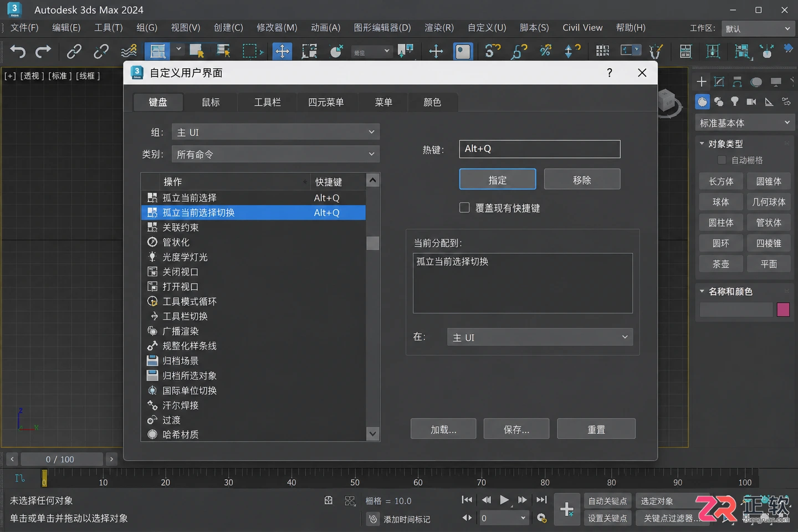Open the 渲染(R) menu
The image size is (798, 532).
click(x=439, y=28)
